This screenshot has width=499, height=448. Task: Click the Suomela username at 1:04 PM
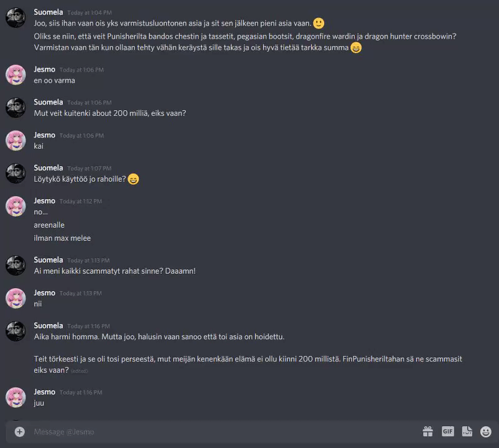click(49, 12)
